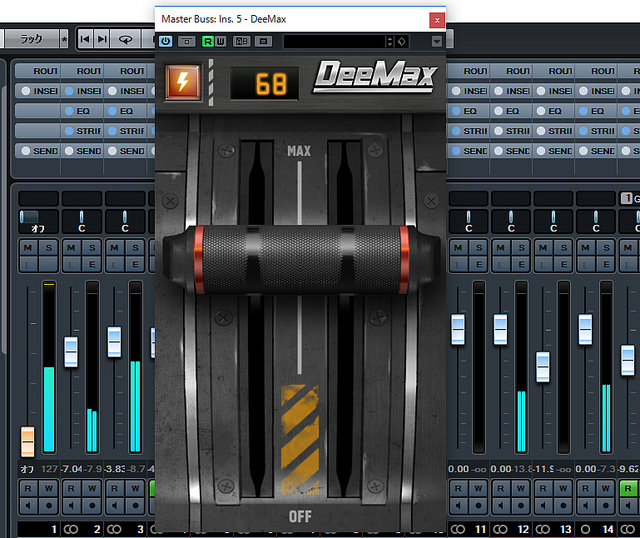Click the go to previous marker transport button
The image size is (640, 538).
pos(86,39)
